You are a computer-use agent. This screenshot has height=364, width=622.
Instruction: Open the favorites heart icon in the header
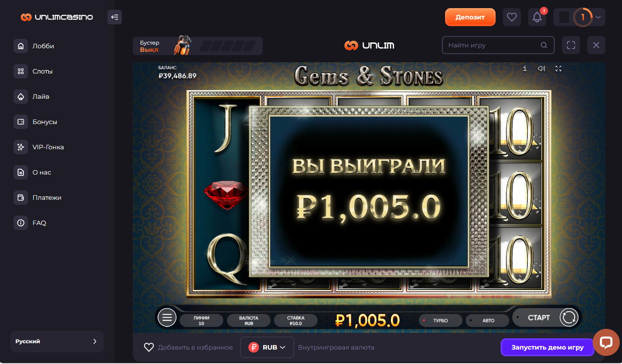(511, 17)
